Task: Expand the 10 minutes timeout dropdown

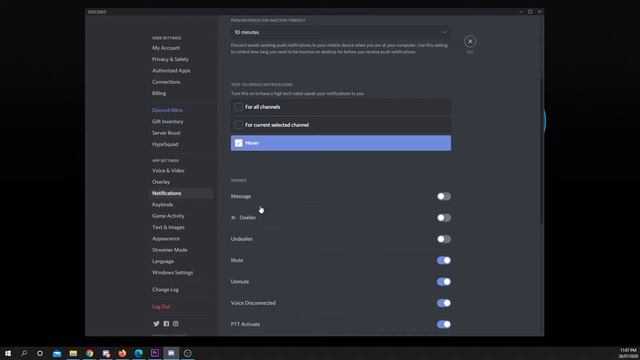Action: [x=341, y=32]
